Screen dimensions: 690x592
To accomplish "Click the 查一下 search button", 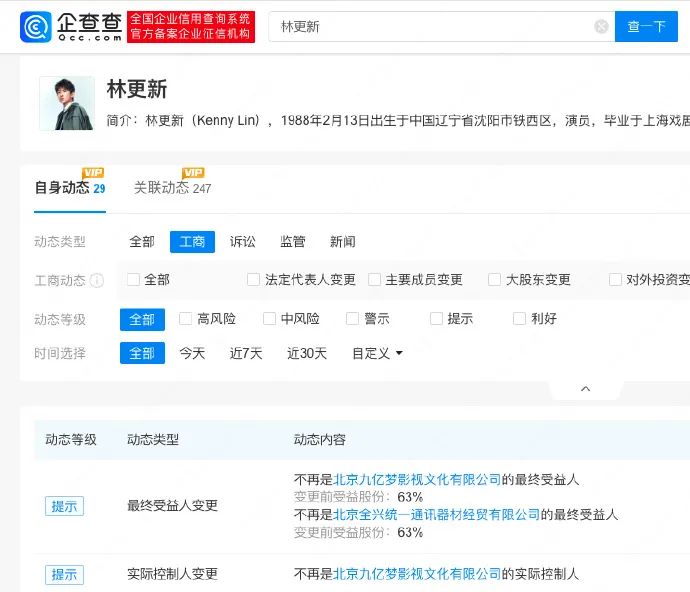I will [646, 27].
